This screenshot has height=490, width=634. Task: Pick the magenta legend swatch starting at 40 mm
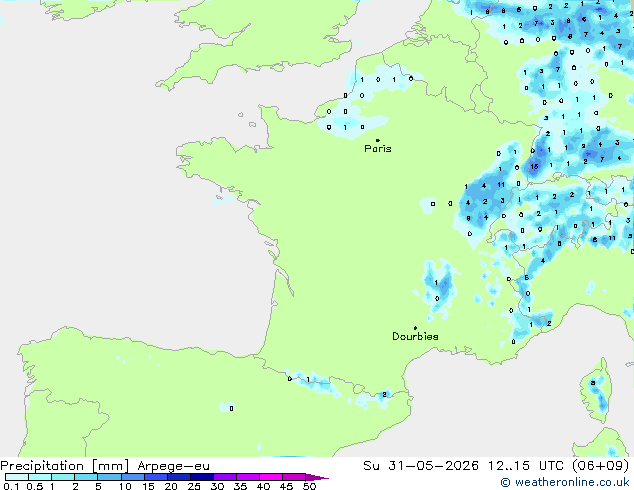[x=271, y=477]
